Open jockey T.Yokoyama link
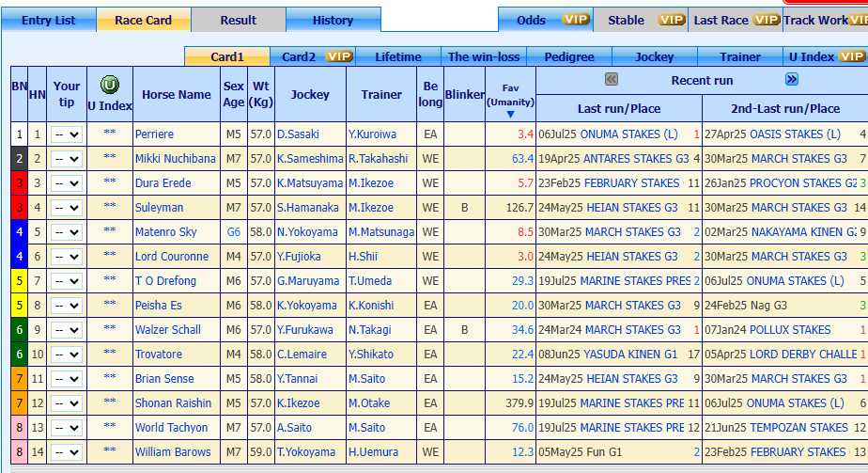 [x=306, y=452]
